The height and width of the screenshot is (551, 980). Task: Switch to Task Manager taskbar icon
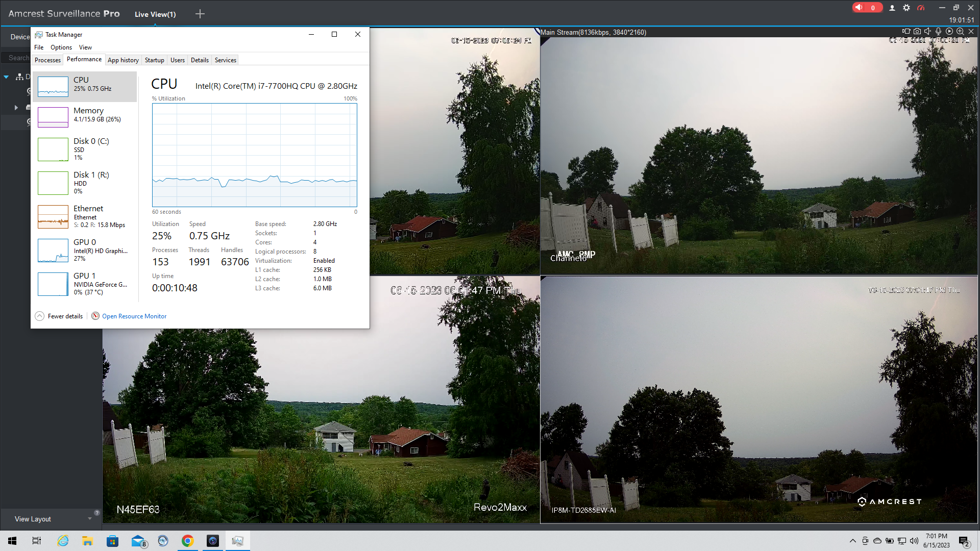click(x=238, y=541)
